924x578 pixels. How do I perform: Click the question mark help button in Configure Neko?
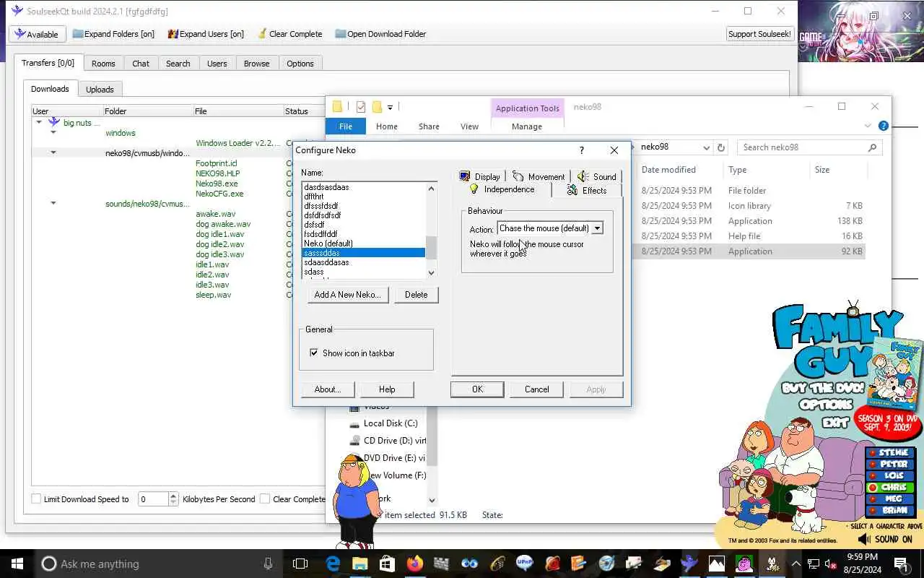pos(582,150)
